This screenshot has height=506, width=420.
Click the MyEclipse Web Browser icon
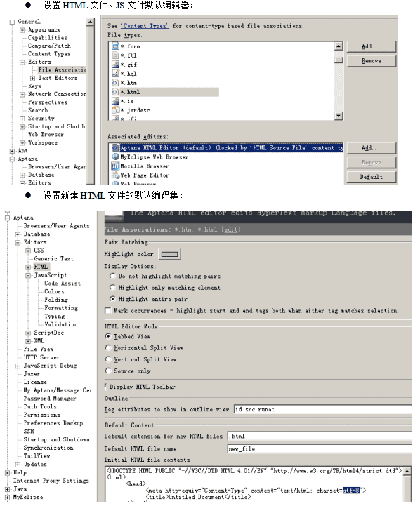click(x=115, y=157)
